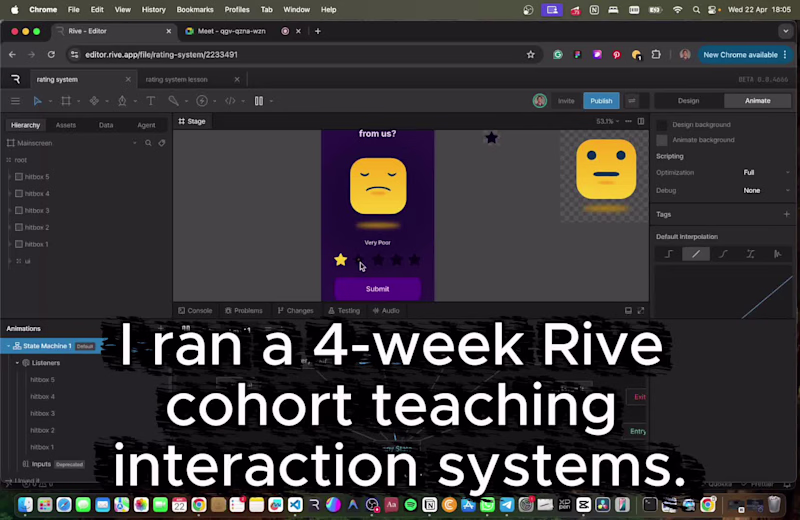Choose Linear interpolation icon
The height and width of the screenshot is (520, 800).
click(x=696, y=254)
